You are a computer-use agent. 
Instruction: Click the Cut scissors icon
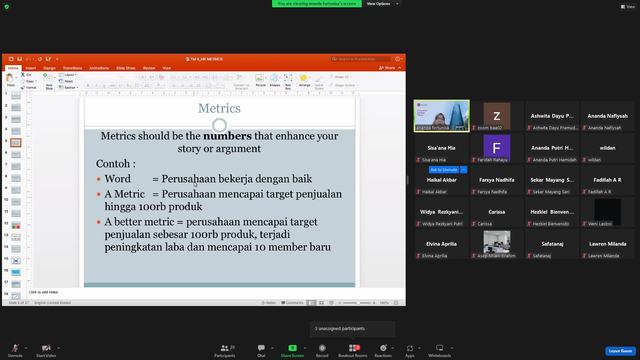(23, 75)
